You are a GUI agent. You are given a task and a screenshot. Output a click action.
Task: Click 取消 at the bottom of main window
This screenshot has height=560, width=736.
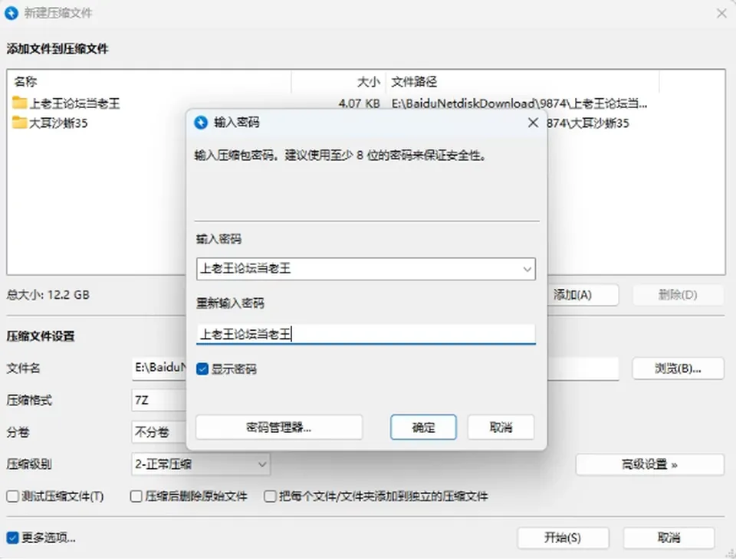coord(669,538)
